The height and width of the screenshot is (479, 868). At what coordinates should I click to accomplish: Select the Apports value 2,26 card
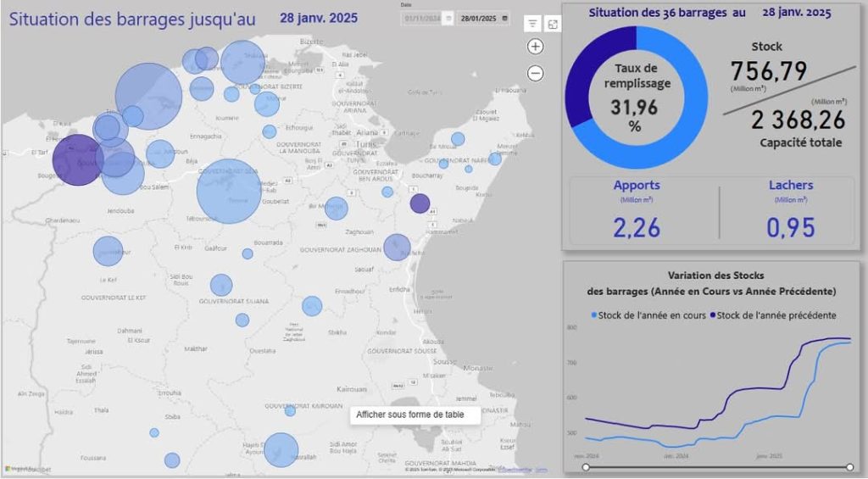pyautogui.click(x=636, y=226)
